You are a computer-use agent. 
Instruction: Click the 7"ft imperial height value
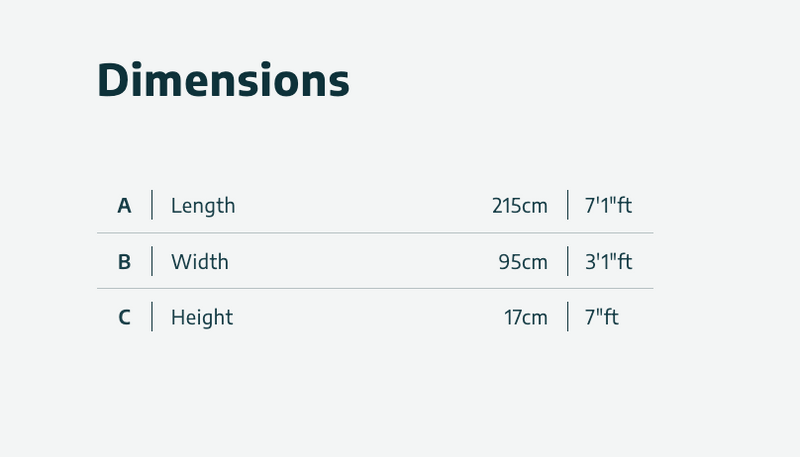click(x=602, y=318)
